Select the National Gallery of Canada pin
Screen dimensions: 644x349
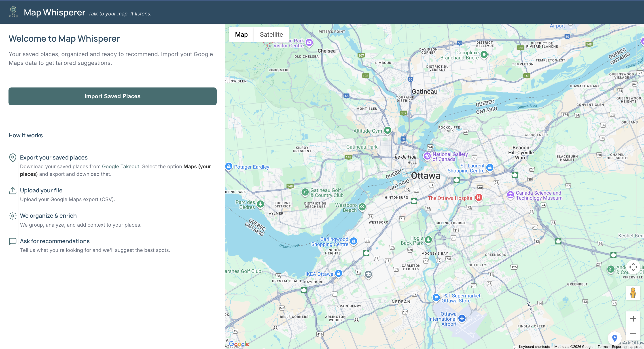[427, 156]
